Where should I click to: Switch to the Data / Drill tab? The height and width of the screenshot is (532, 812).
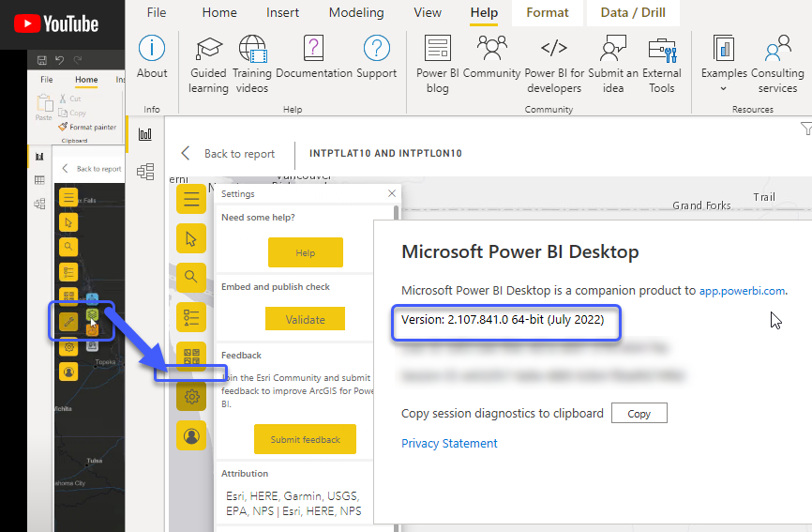click(633, 12)
